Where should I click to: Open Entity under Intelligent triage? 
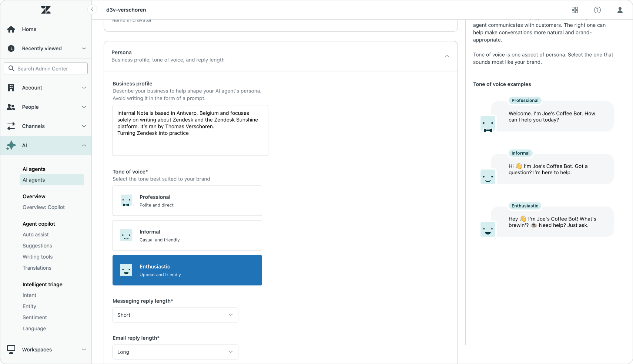[29, 306]
